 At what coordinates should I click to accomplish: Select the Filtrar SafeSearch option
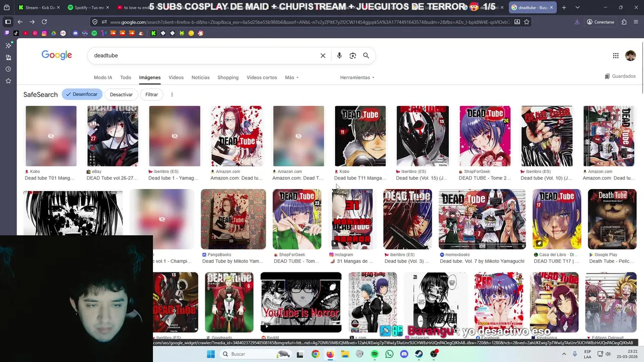point(151,95)
